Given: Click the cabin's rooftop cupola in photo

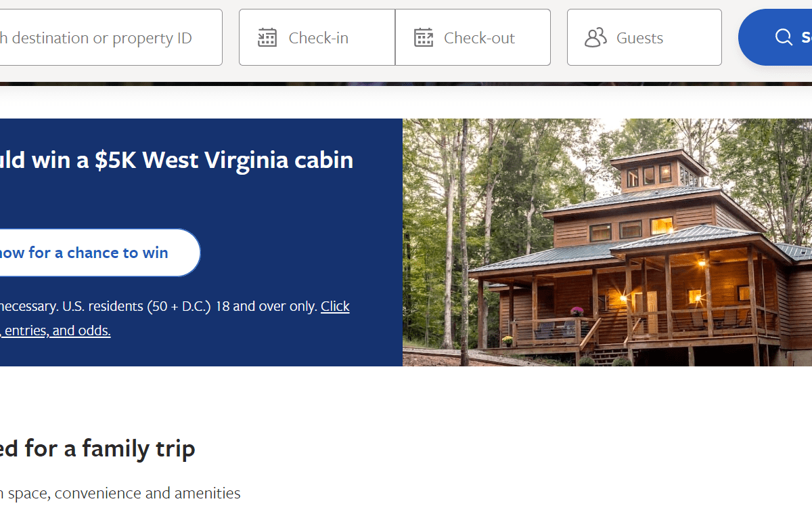Looking at the screenshot, I should pos(651,172).
